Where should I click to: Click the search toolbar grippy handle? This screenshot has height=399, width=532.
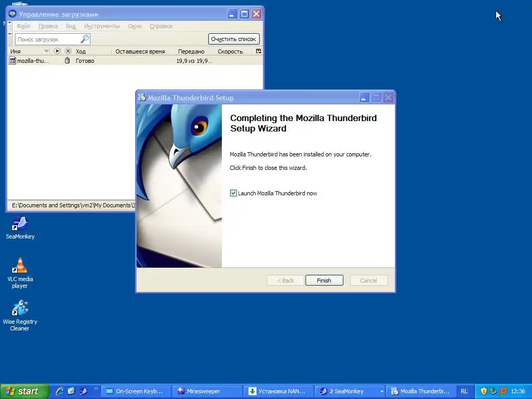(10, 39)
